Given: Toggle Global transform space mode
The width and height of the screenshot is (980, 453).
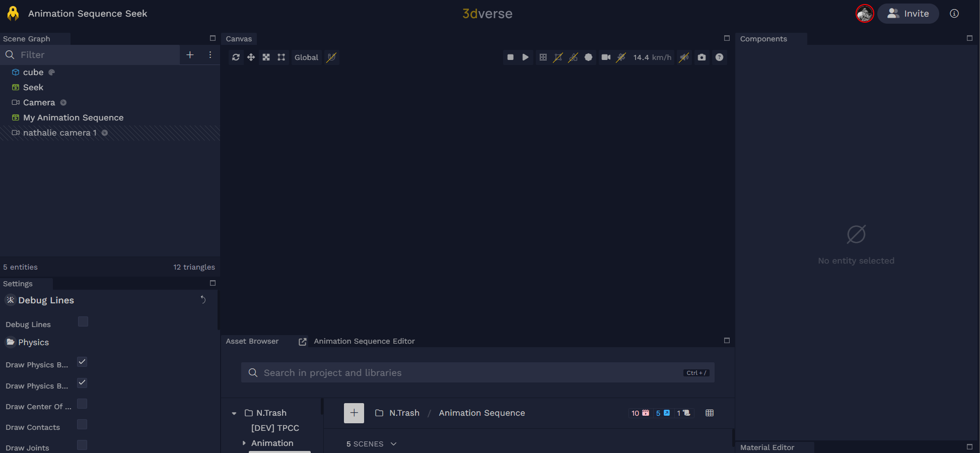Looking at the screenshot, I should 306,57.
